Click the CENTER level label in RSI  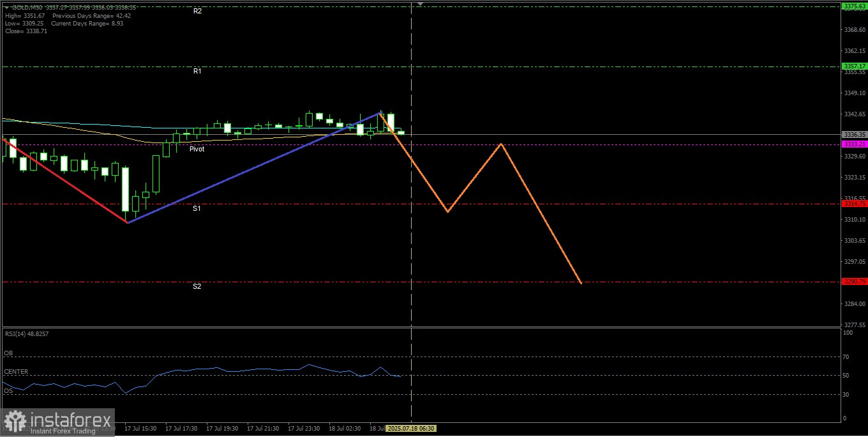click(16, 371)
